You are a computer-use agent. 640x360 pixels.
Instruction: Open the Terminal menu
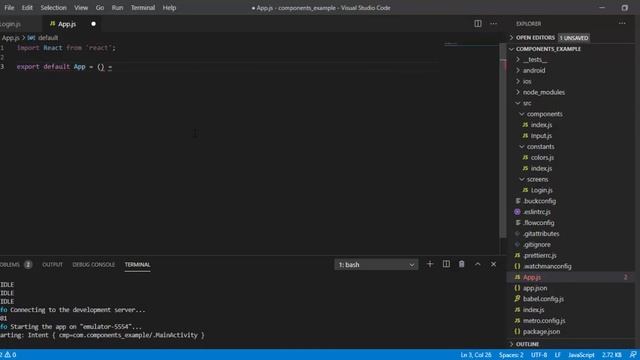pos(143,8)
